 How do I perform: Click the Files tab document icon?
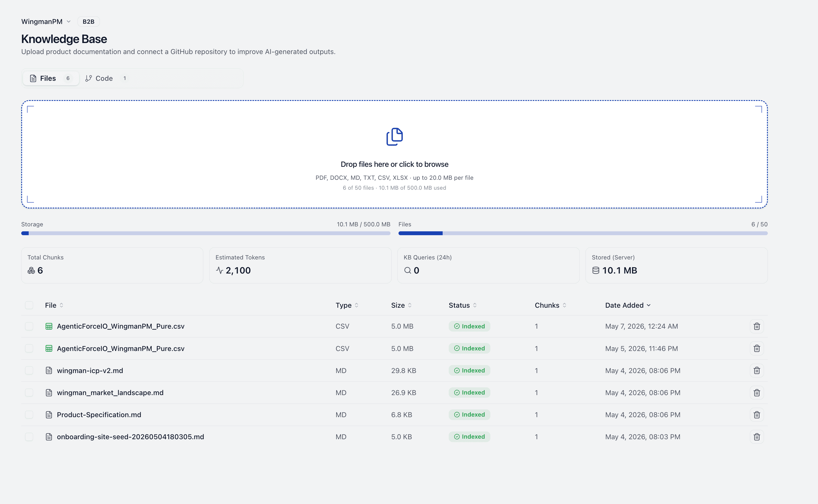(x=33, y=78)
